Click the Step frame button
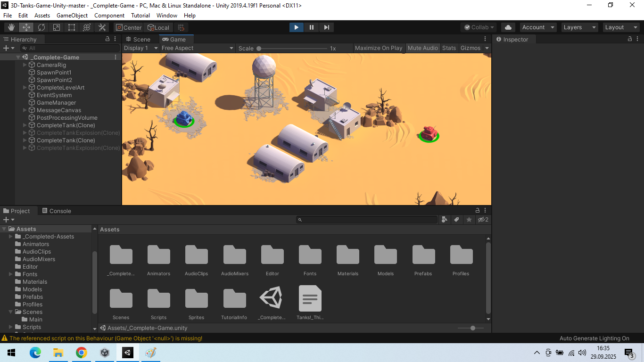 pos(326,27)
